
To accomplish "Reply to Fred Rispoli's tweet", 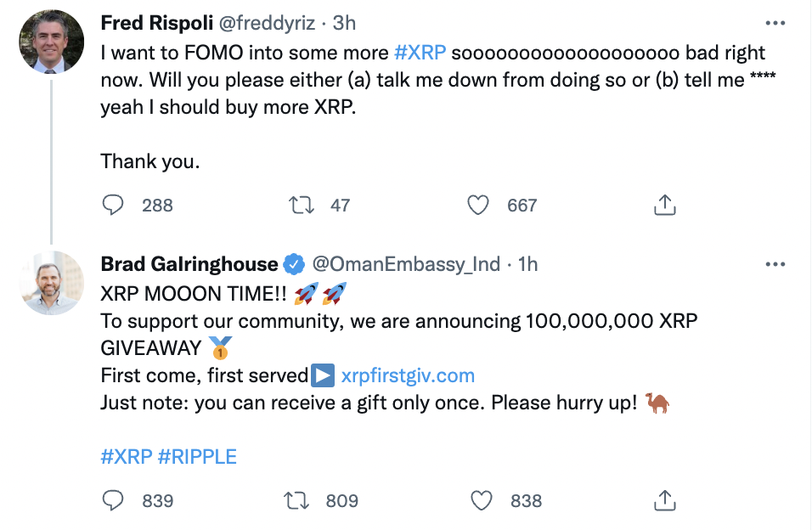I will pos(113,205).
